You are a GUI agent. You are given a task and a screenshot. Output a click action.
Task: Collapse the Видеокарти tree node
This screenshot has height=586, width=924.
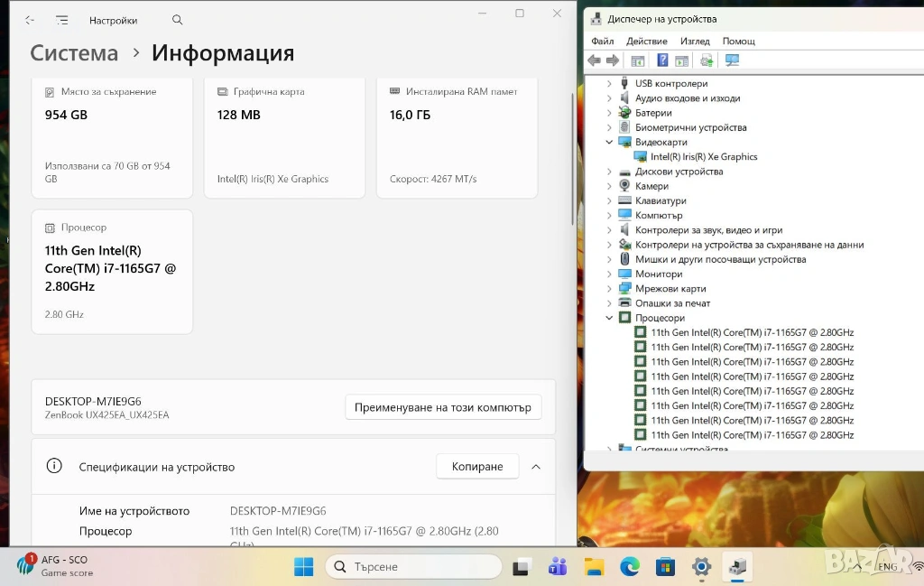point(610,143)
